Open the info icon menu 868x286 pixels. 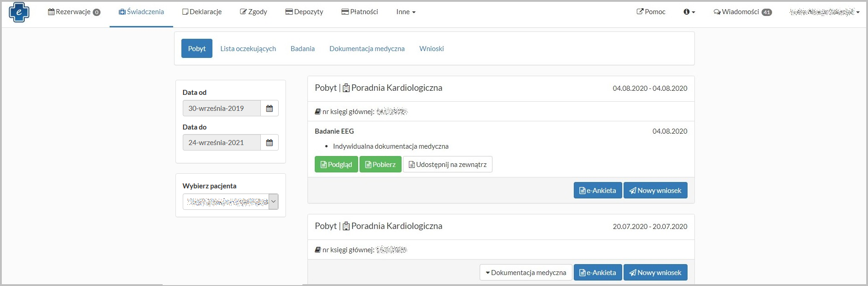[689, 12]
